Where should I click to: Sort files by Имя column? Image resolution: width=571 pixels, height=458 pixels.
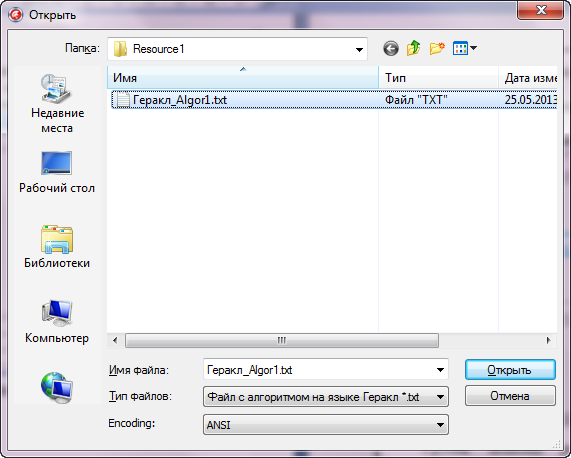tap(243, 78)
